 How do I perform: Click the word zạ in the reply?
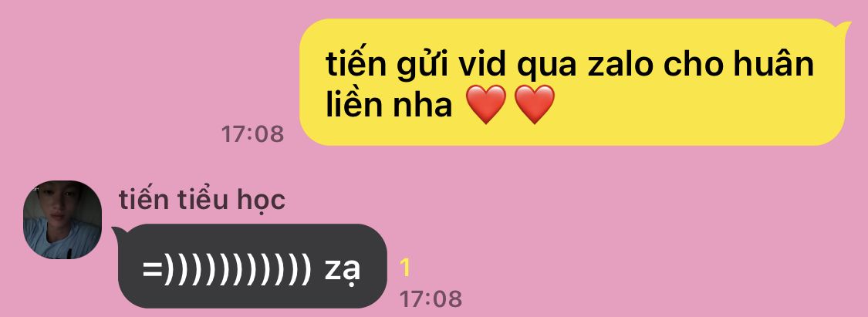click(x=342, y=269)
